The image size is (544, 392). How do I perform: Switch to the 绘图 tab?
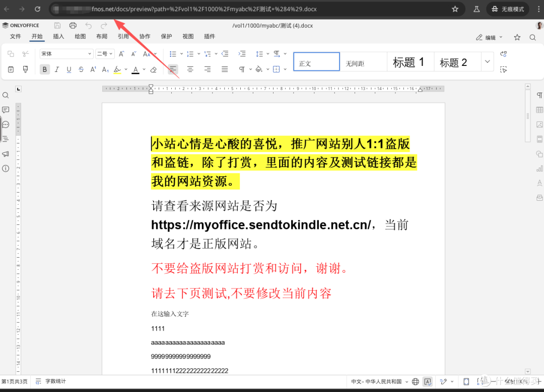click(80, 36)
